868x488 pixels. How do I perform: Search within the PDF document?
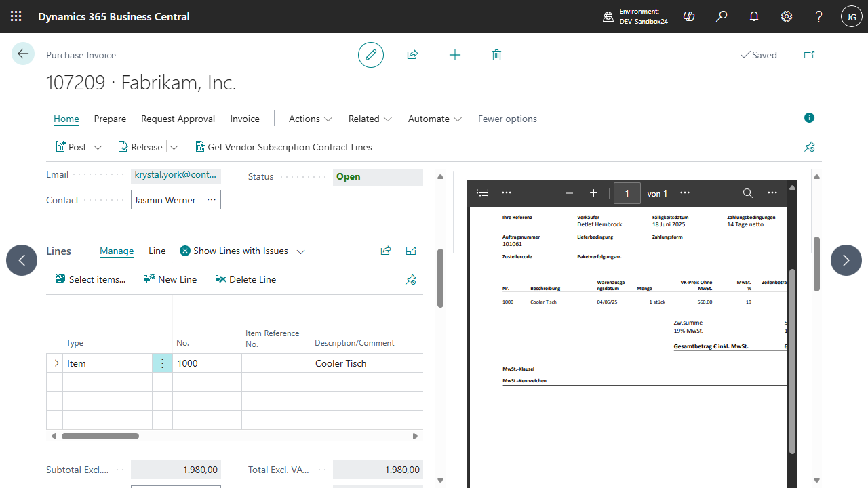[x=747, y=192]
